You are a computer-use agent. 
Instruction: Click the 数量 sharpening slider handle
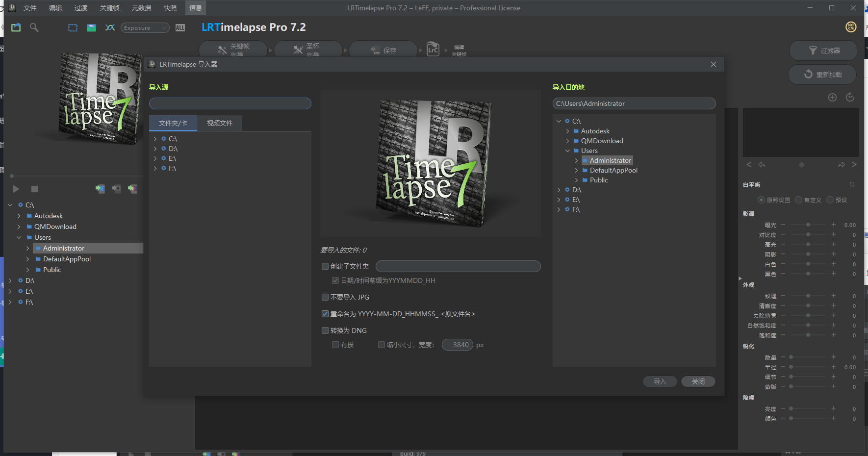coord(791,357)
